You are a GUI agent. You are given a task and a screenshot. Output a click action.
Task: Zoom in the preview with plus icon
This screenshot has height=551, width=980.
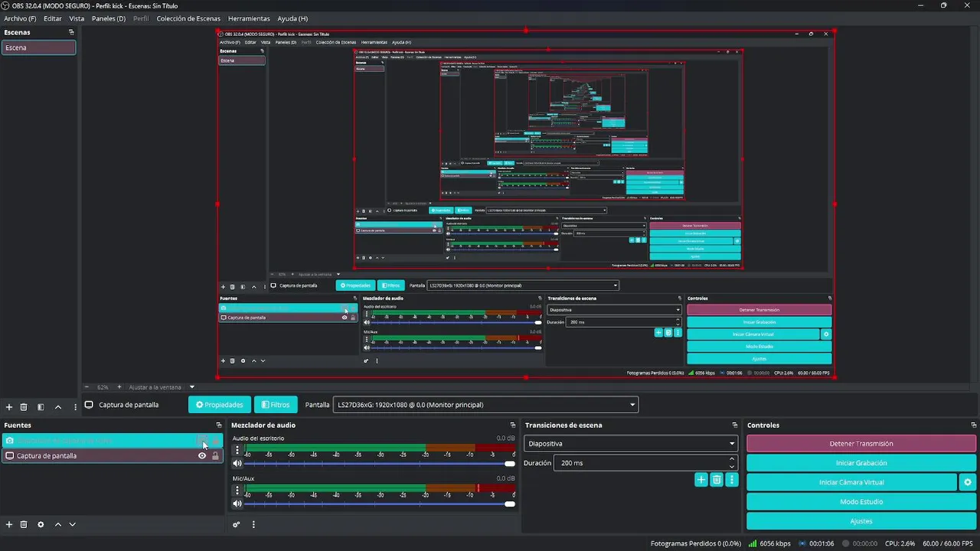coord(119,387)
